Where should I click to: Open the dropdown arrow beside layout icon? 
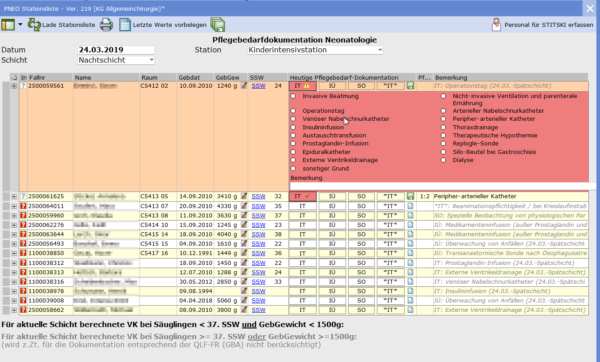(20, 25)
